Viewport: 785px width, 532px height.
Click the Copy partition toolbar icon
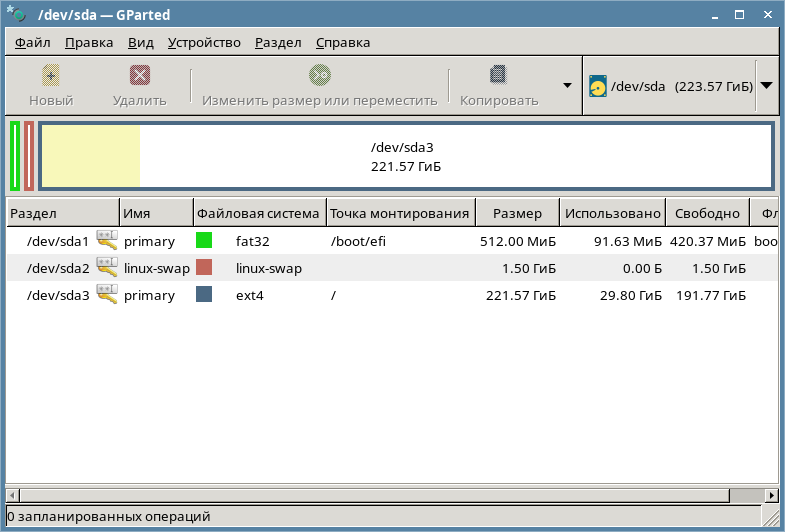point(498,75)
